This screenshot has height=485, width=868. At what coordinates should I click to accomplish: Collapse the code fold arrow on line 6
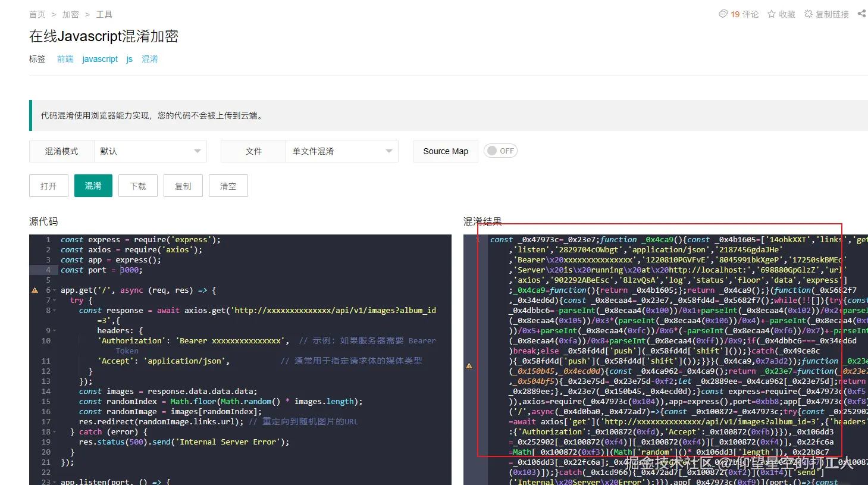pos(55,290)
